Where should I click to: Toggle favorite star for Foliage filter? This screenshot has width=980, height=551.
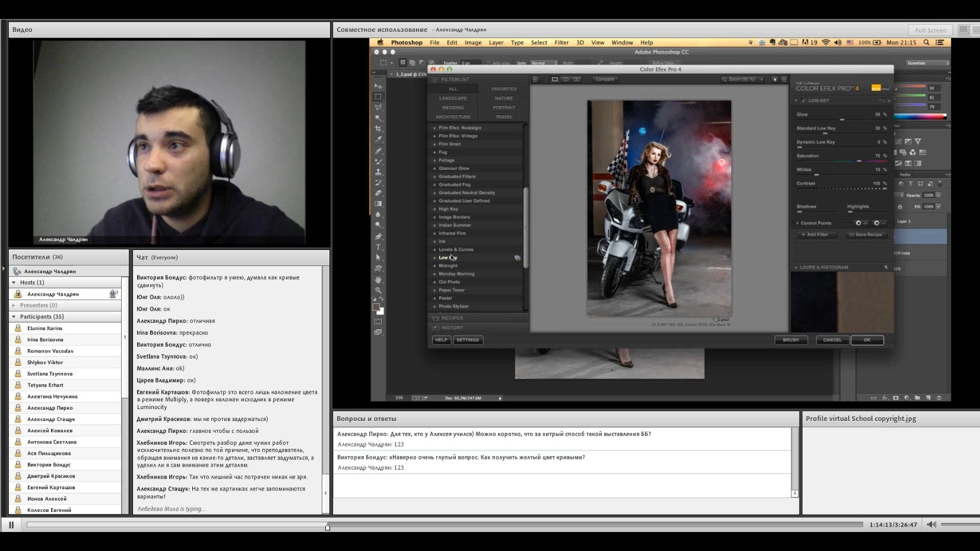[x=435, y=160]
